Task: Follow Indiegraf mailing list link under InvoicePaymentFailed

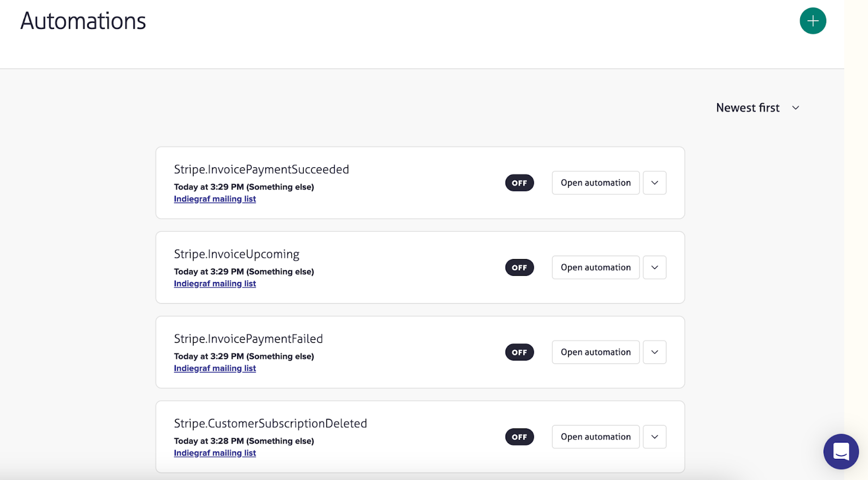Action: [x=215, y=369]
